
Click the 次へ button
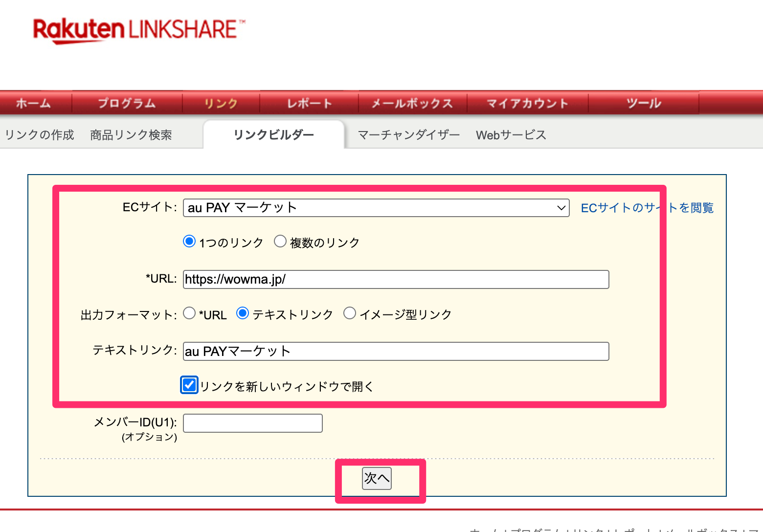(x=377, y=478)
